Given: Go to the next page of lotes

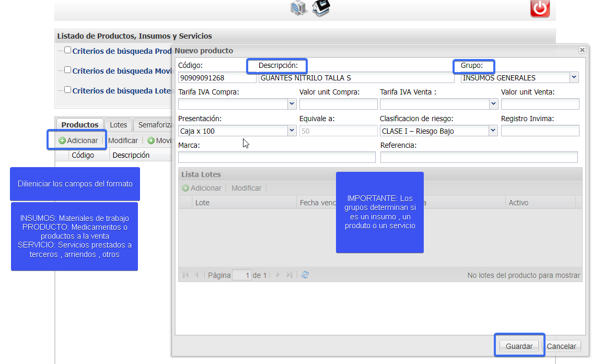Looking at the screenshot, I should click(x=277, y=275).
